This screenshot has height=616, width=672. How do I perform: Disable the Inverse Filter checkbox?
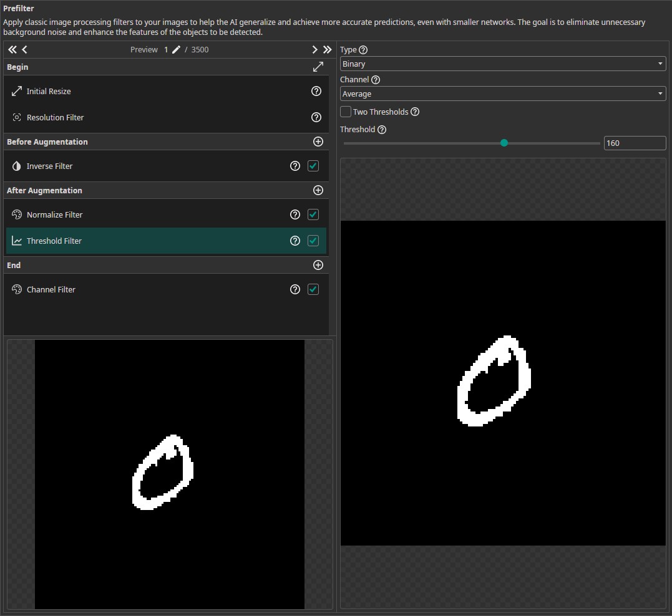tap(313, 166)
